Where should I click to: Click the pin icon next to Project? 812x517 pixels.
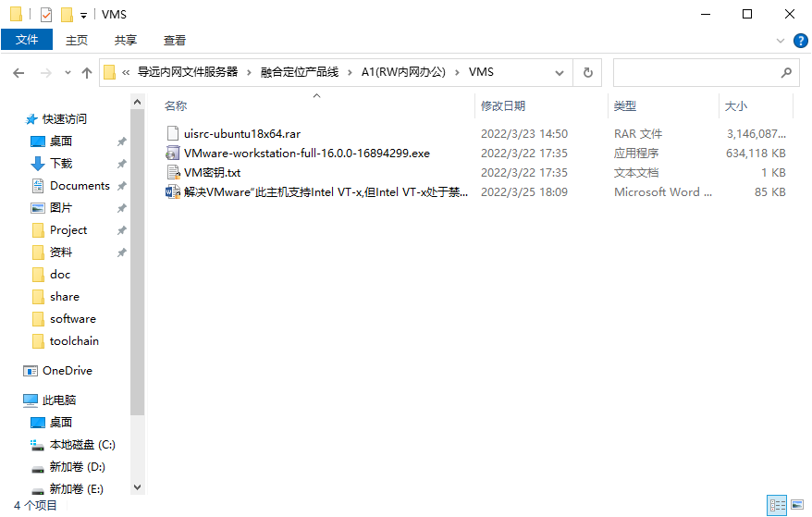click(122, 230)
